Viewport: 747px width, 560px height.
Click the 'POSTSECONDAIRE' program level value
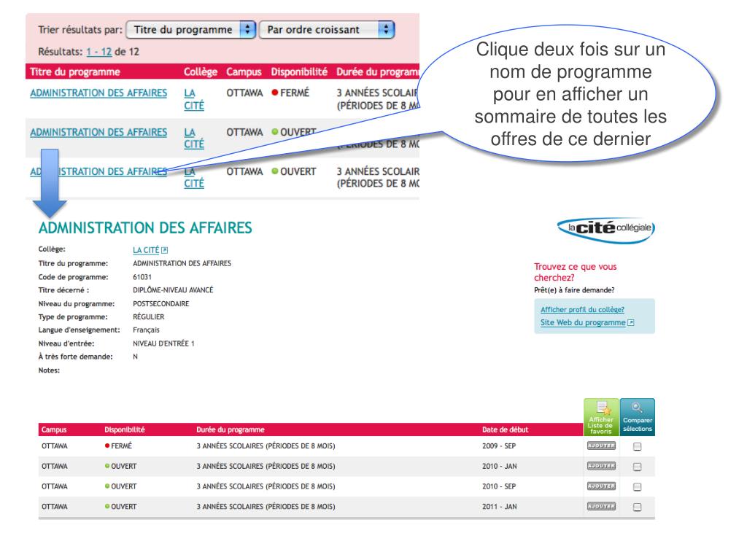pos(161,303)
